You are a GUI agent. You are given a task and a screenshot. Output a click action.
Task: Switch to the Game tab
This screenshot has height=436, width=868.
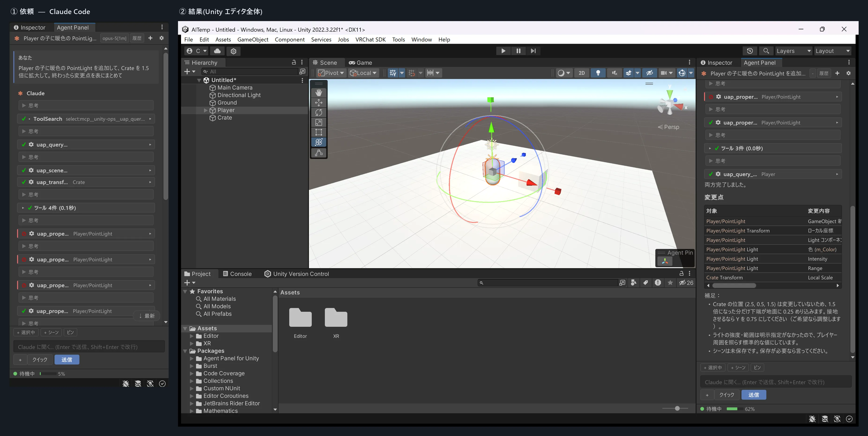click(360, 63)
